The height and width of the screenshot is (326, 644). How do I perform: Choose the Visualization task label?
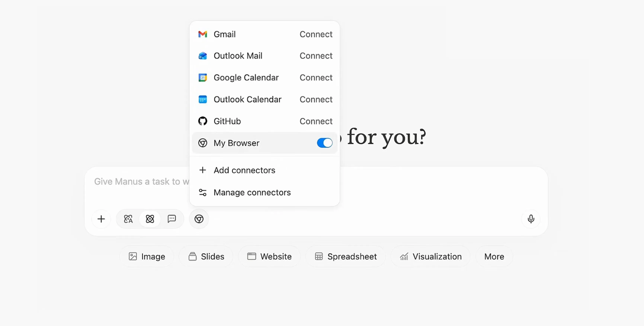pyautogui.click(x=437, y=256)
